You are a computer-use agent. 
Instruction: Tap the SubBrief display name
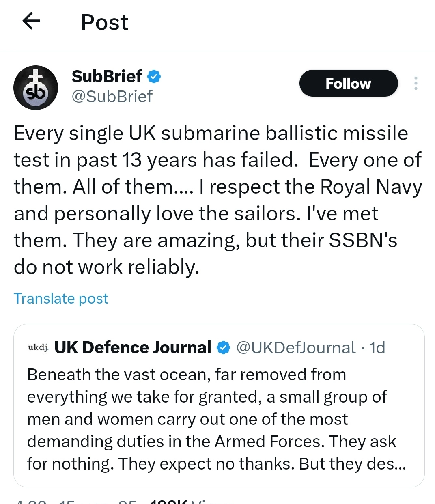point(107,76)
